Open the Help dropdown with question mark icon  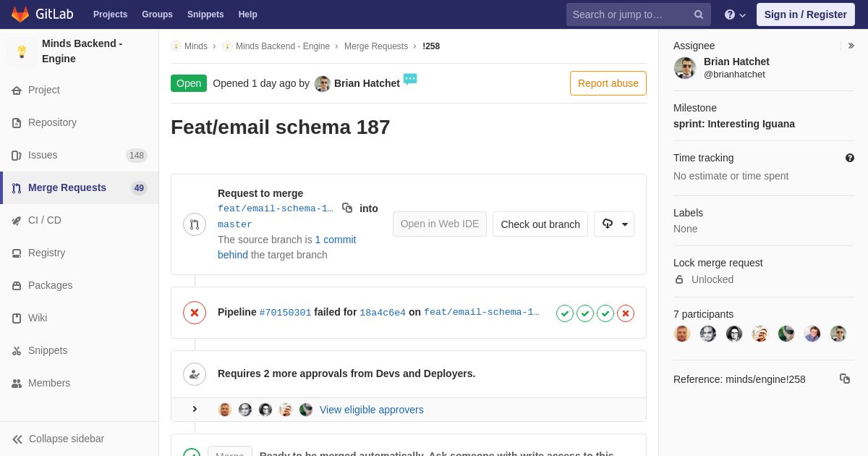(735, 14)
